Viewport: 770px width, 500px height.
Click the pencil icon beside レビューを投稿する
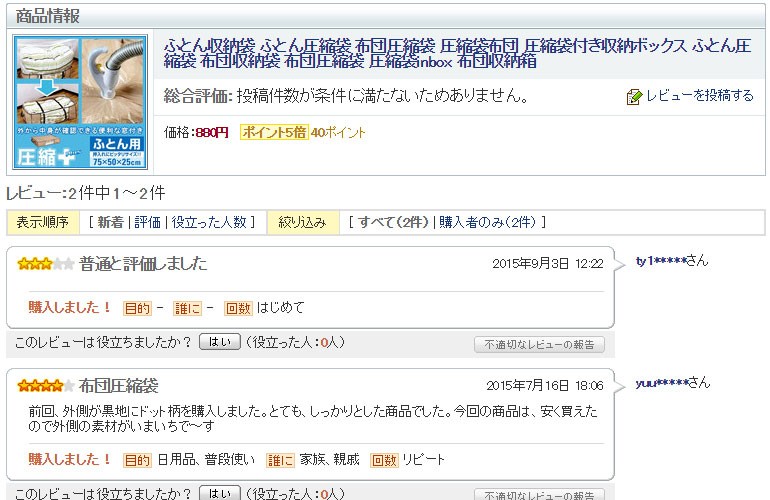633,97
